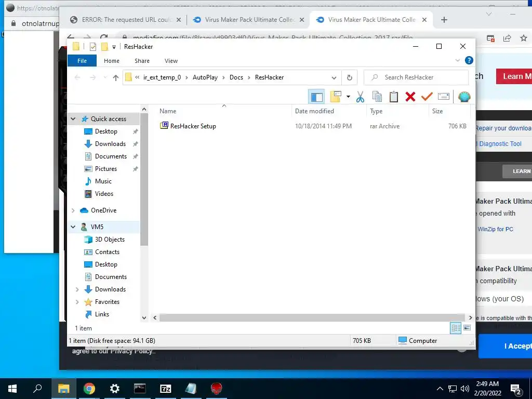
Task: Click the red X Delete icon
Action: 410,97
